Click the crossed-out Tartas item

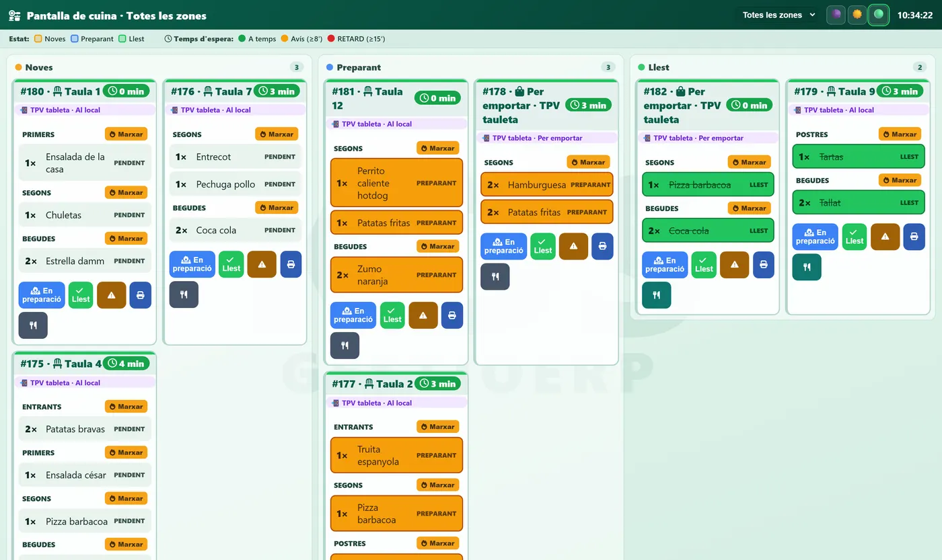[859, 157]
